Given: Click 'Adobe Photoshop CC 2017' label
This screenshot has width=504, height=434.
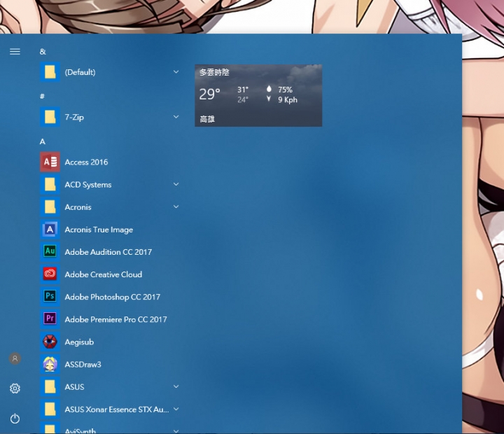Looking at the screenshot, I should (x=112, y=297).
